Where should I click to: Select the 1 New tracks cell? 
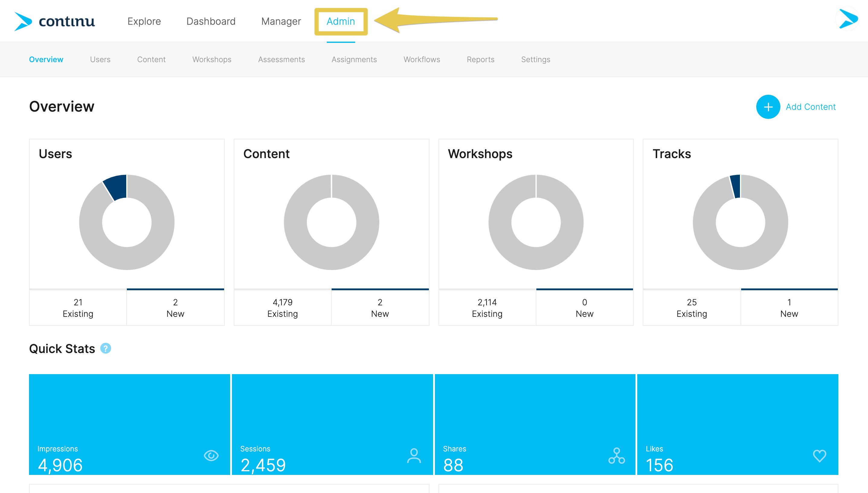pos(789,308)
